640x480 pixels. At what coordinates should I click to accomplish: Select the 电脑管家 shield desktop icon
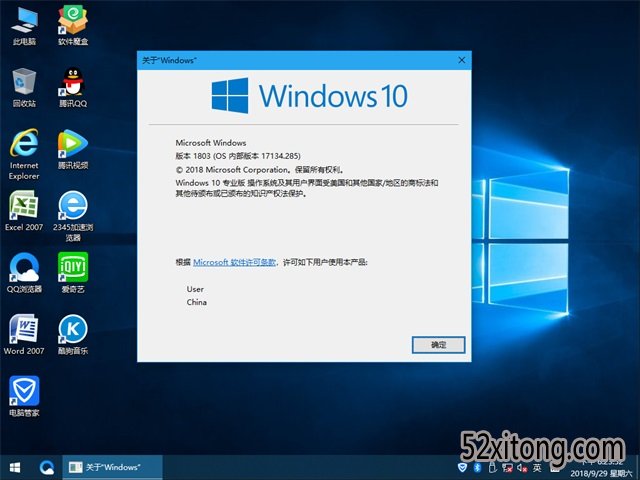point(24,397)
